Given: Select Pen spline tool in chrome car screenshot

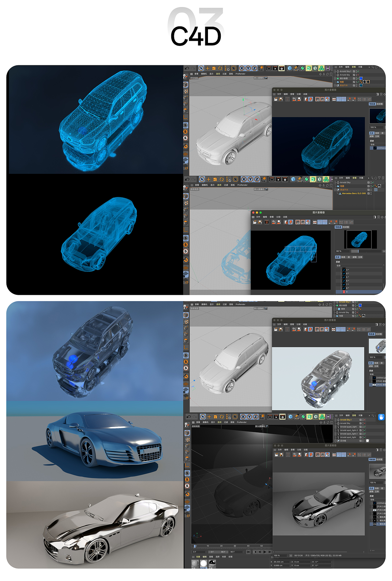Looking at the screenshot, I should [x=297, y=416].
